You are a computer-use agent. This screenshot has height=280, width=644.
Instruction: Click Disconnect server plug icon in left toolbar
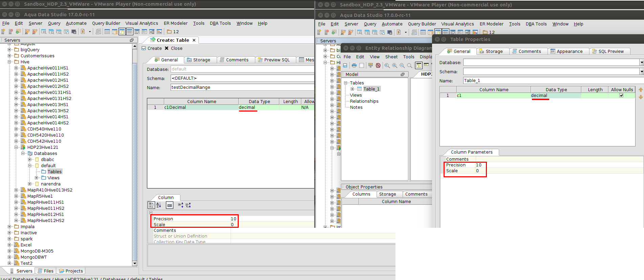click(x=35, y=32)
